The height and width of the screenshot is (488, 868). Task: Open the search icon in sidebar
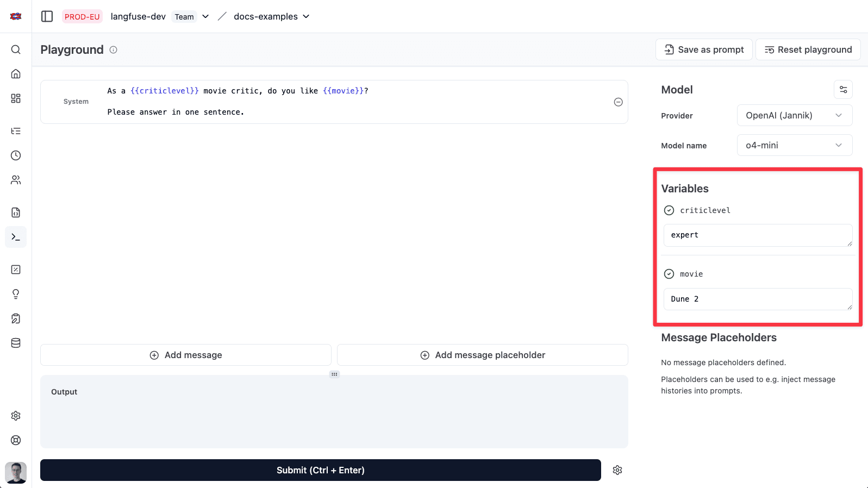pos(16,49)
